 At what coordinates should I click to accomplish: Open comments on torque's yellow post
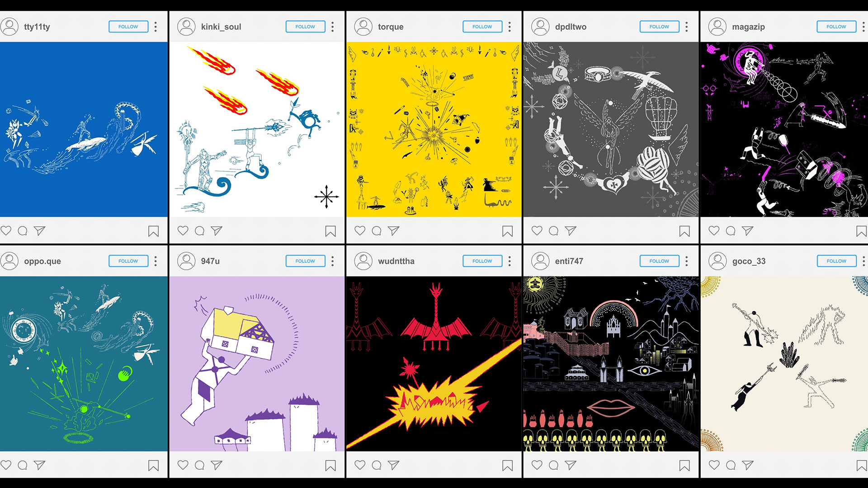377,231
